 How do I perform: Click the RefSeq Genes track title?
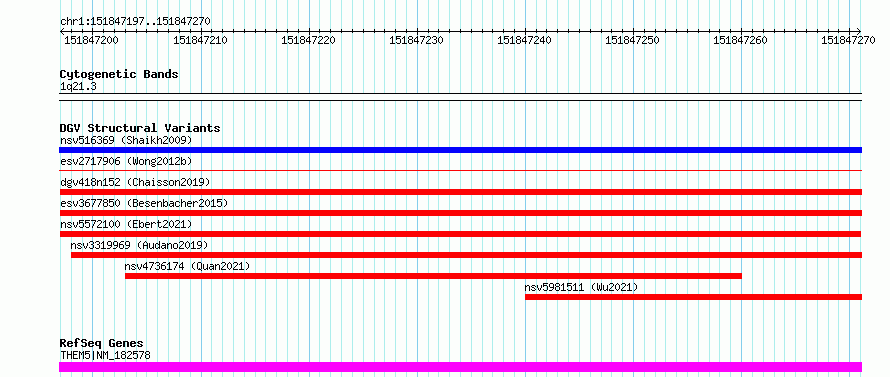coord(101,344)
